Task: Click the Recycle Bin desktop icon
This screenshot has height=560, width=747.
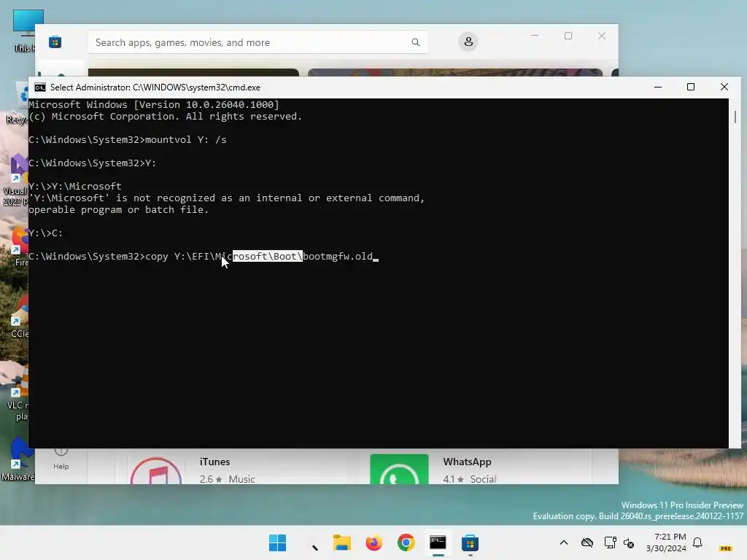Action: pos(18,104)
